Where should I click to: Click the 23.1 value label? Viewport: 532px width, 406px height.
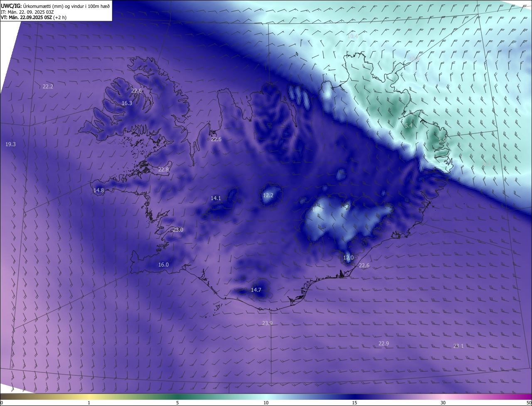[x=458, y=346]
